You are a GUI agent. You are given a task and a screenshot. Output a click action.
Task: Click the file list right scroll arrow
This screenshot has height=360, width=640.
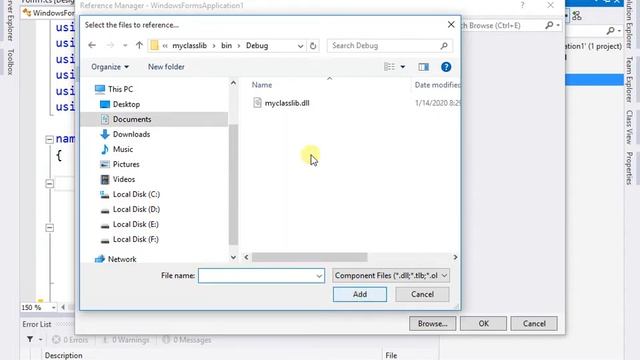coord(455,257)
